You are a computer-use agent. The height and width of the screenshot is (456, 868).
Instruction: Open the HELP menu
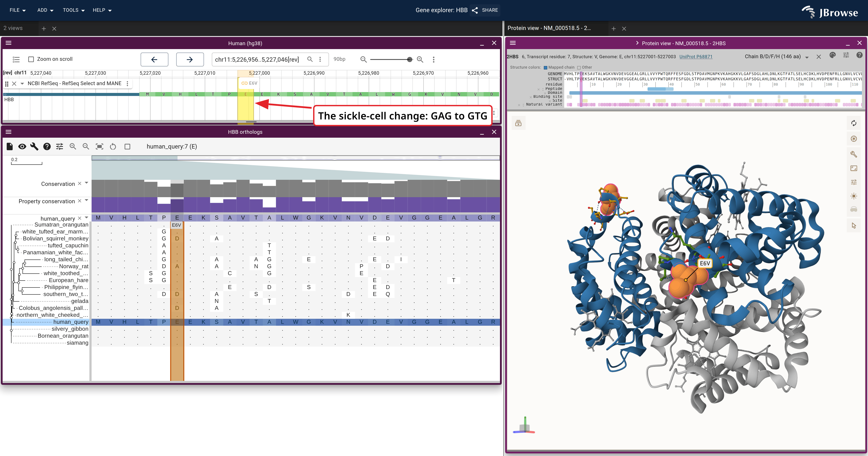[102, 10]
